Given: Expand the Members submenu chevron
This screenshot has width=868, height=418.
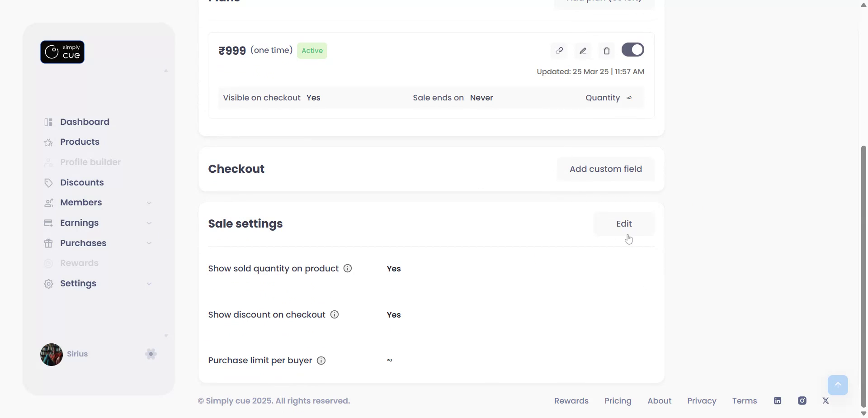Looking at the screenshot, I should point(149,203).
